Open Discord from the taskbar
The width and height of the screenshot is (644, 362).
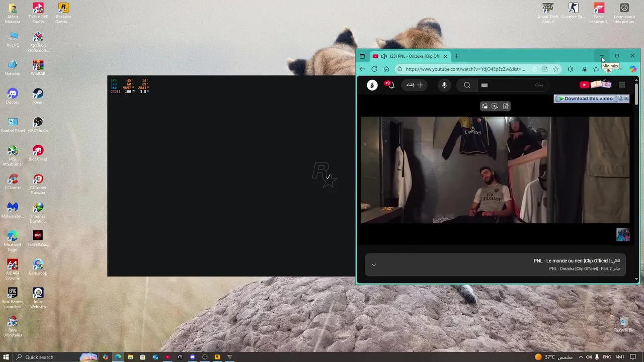[192, 357]
